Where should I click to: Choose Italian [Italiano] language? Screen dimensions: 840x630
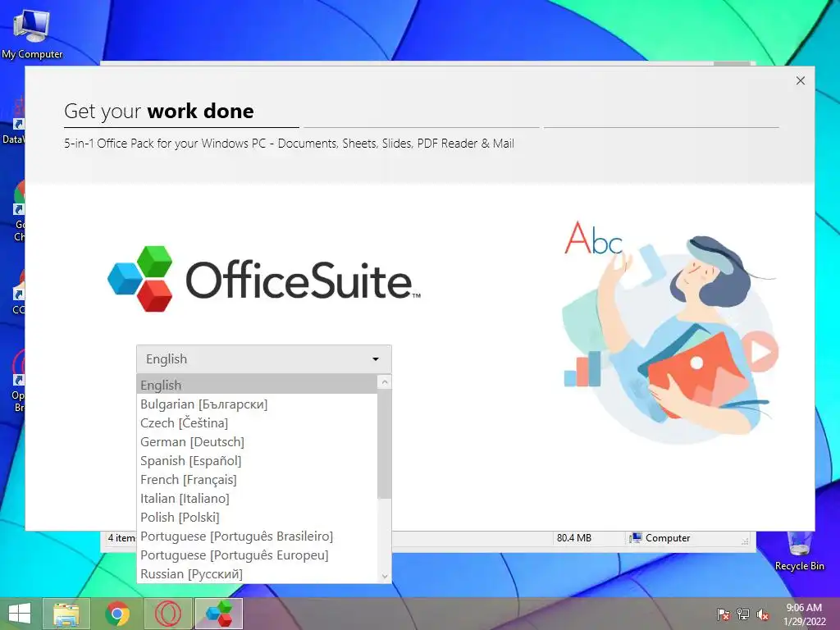point(258,498)
